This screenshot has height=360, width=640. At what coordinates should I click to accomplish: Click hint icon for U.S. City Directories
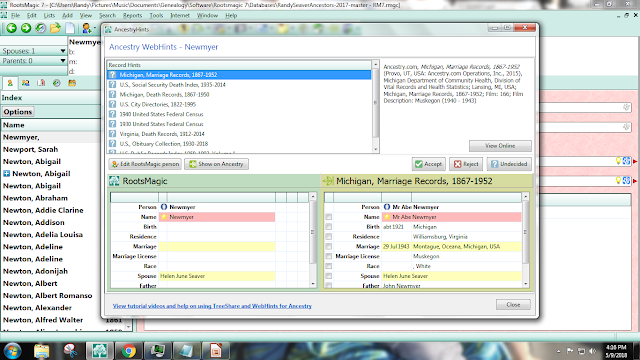[x=113, y=104]
